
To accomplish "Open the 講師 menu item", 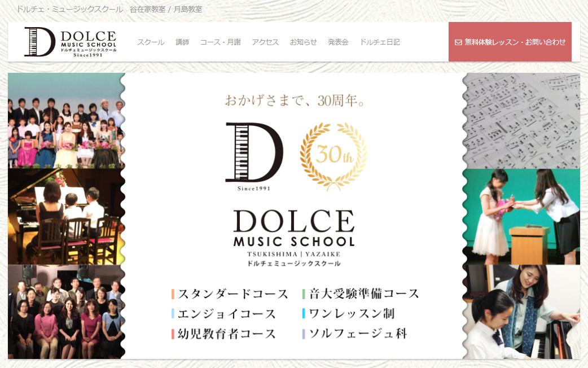I will pyautogui.click(x=182, y=42).
